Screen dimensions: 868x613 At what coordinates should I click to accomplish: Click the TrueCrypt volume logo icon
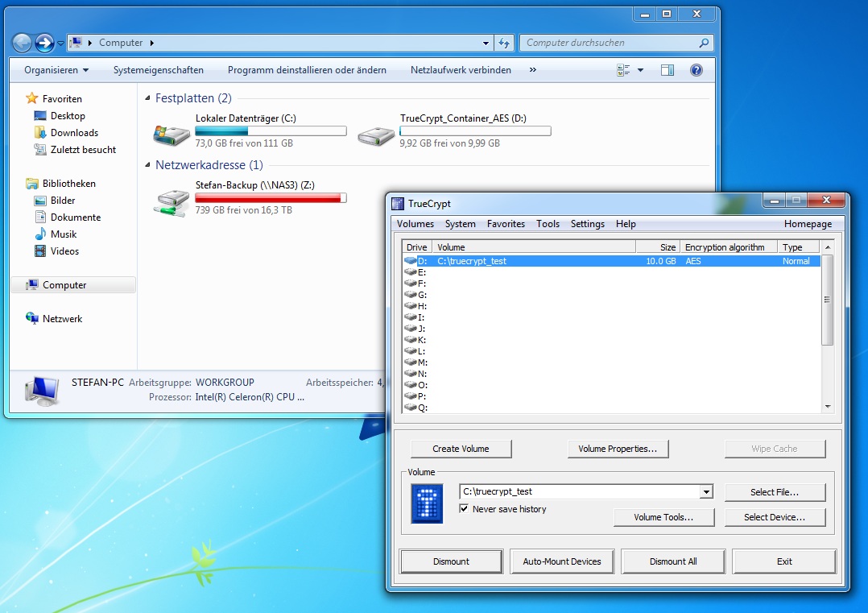click(427, 503)
